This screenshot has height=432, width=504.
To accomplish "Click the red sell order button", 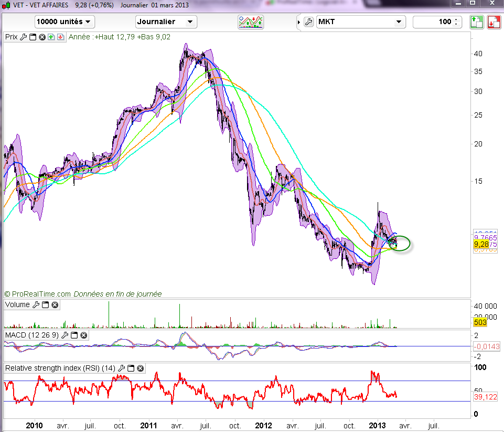I will [494, 22].
